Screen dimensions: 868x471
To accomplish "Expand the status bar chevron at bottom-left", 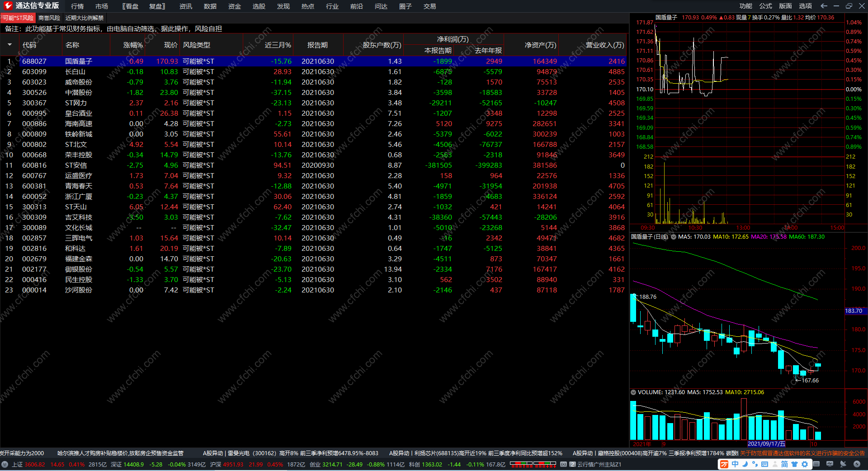I will [x=5, y=464].
